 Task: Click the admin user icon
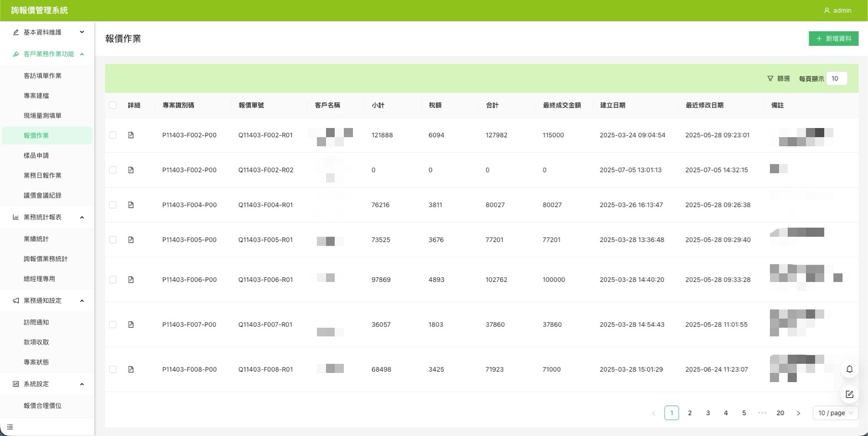tap(827, 11)
